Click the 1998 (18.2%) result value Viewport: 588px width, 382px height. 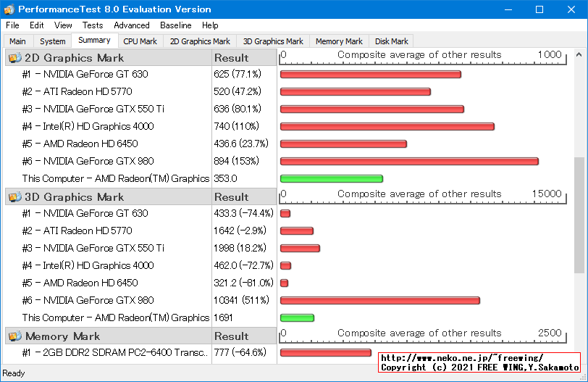(x=240, y=248)
